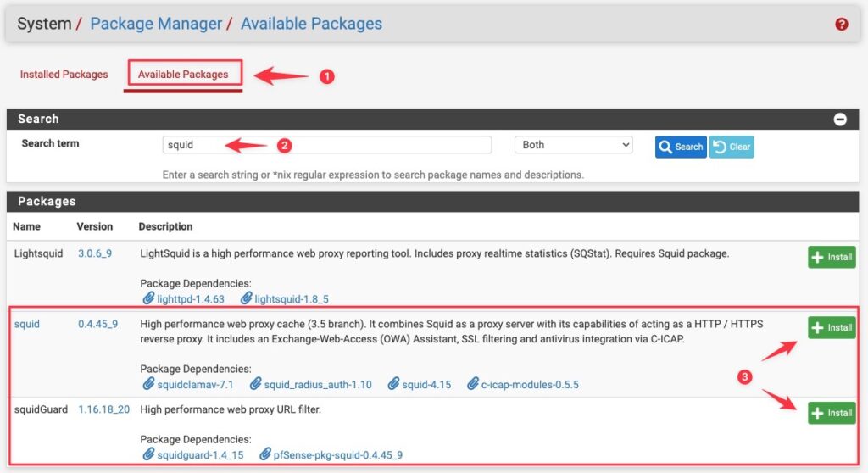Open squidclamav-7.1 dependency link
Viewport: 868px width, 473px height.
(x=195, y=384)
